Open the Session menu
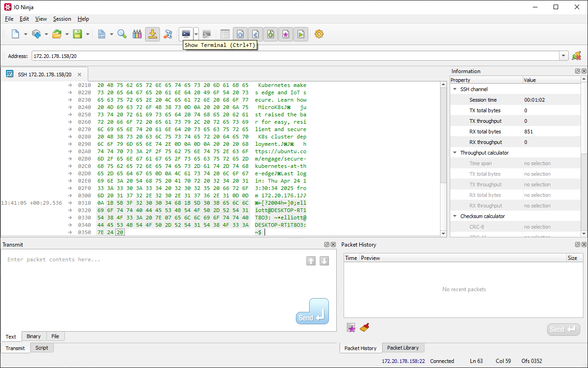The height and width of the screenshot is (368, 588). tap(62, 19)
